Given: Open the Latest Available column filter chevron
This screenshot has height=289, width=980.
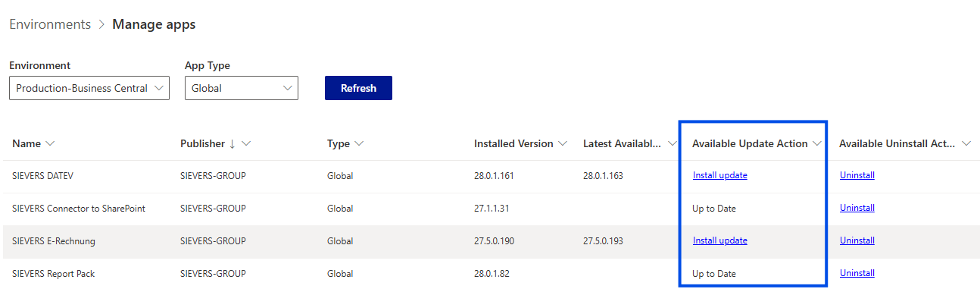Looking at the screenshot, I should tap(672, 143).
